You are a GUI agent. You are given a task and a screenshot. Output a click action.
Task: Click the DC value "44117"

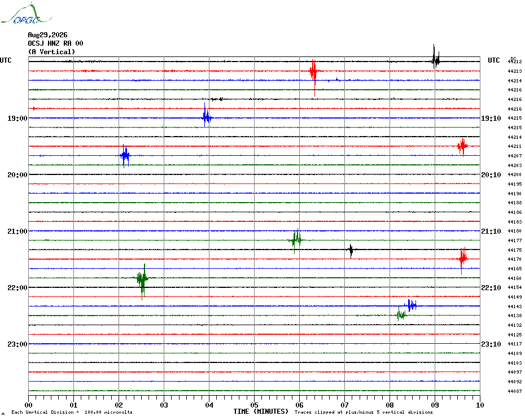[x=515, y=344]
